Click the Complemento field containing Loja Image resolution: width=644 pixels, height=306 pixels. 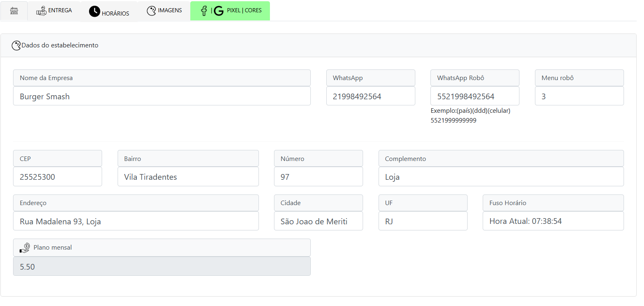pos(501,177)
